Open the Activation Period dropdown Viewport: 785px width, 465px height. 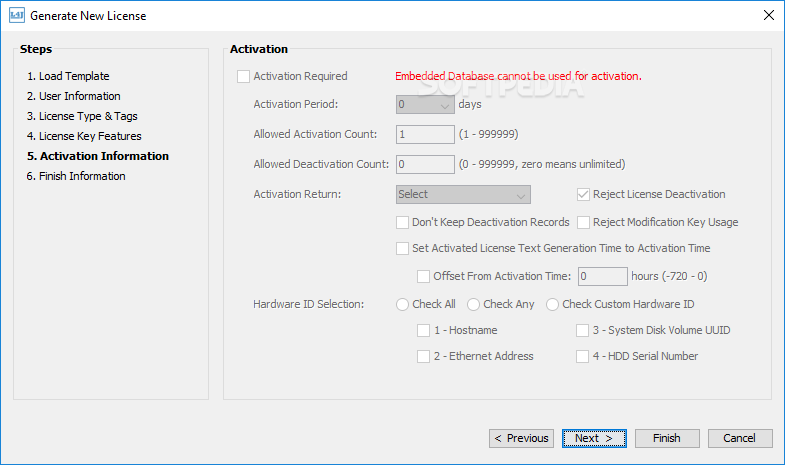click(425, 105)
